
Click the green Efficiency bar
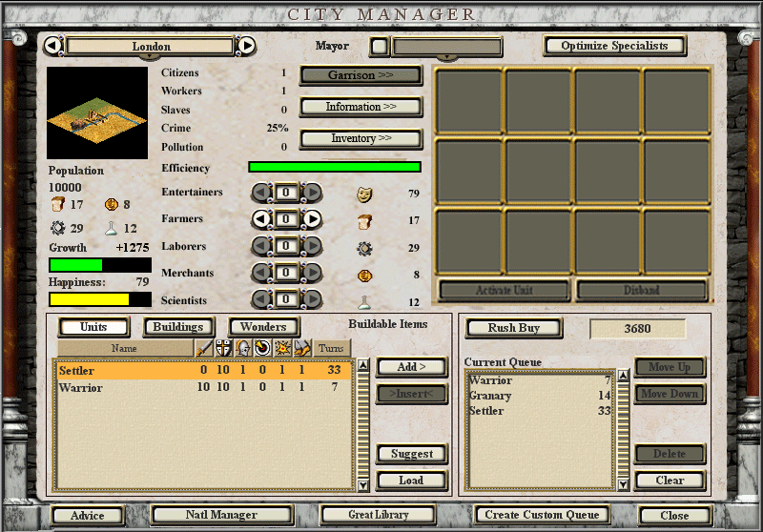[334, 167]
